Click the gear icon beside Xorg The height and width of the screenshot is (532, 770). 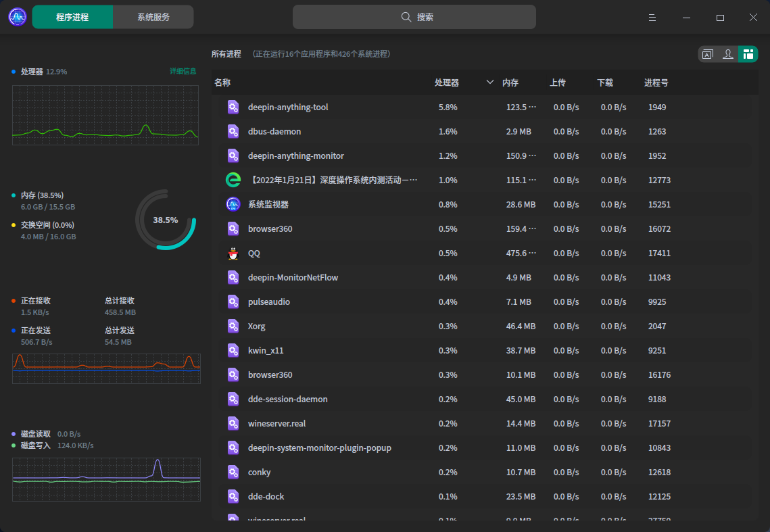click(x=233, y=327)
